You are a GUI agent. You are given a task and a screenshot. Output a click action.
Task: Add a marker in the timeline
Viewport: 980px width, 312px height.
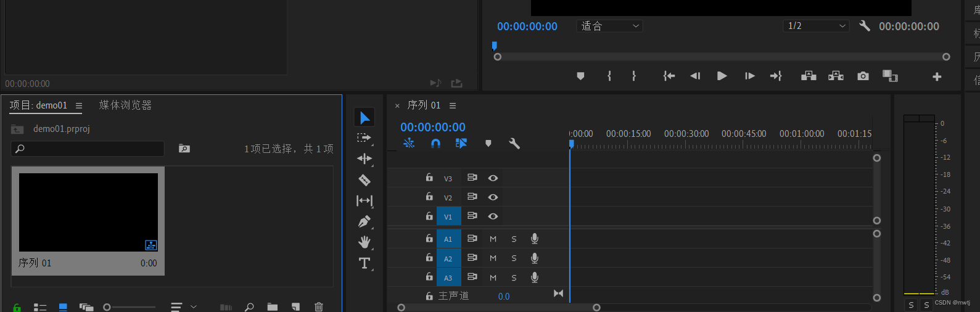click(488, 144)
